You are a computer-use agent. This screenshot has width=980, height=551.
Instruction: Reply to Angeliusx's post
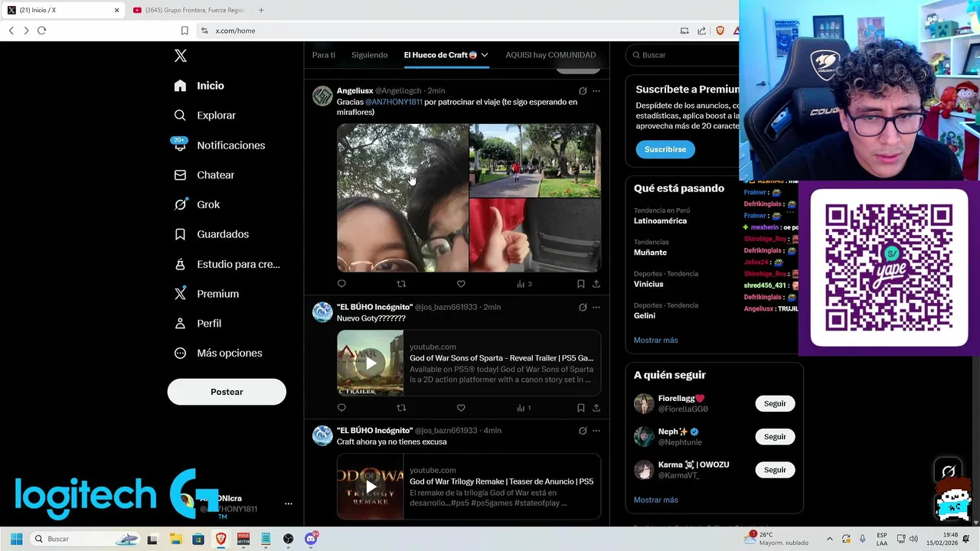[x=341, y=284]
